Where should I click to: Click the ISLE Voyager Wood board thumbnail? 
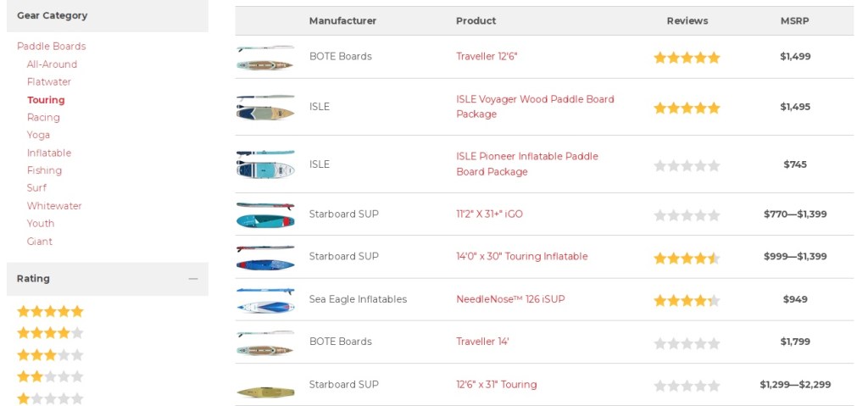pyautogui.click(x=265, y=107)
